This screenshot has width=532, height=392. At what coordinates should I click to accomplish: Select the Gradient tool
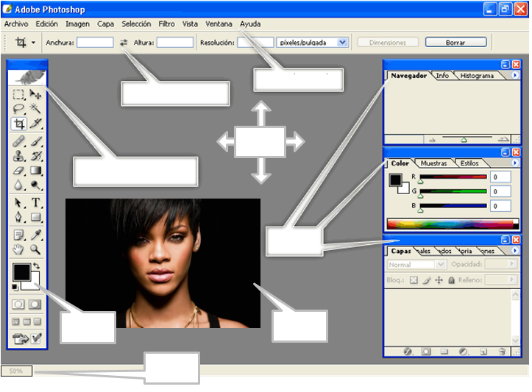coord(35,171)
